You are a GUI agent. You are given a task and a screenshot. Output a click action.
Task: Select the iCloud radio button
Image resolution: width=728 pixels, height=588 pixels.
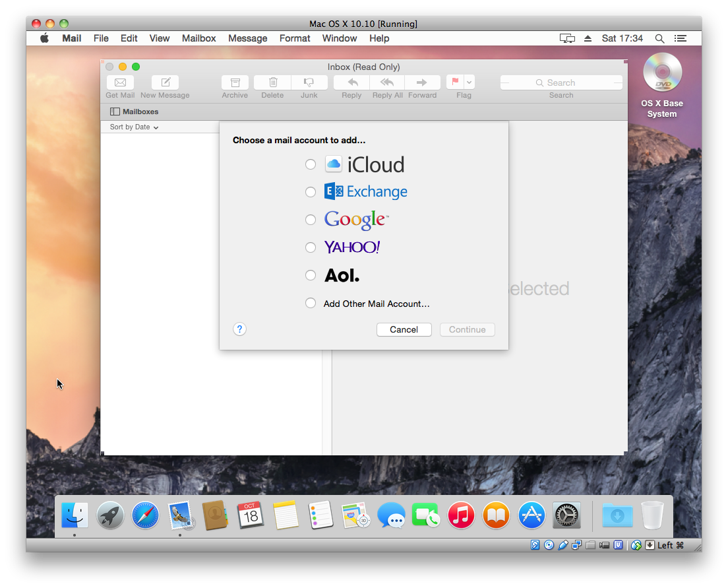point(311,164)
